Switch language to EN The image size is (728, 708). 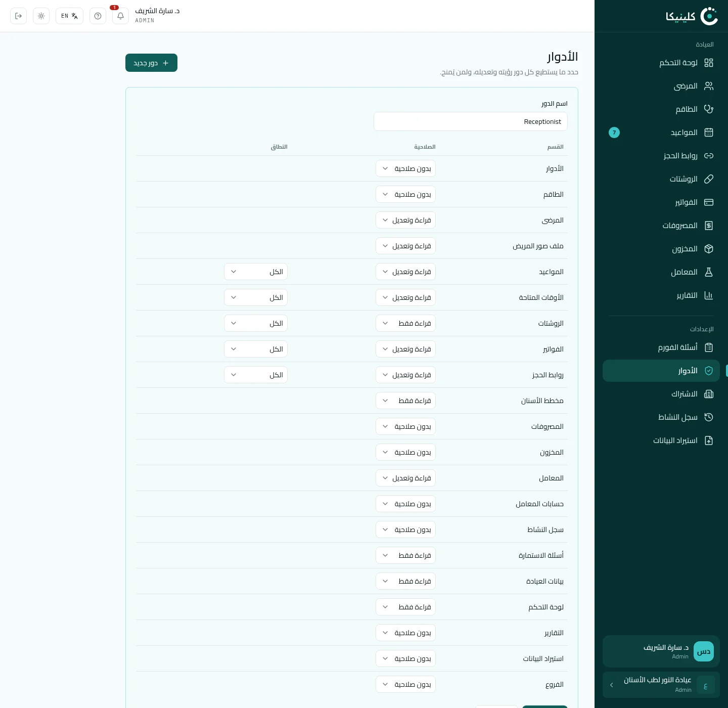69,16
